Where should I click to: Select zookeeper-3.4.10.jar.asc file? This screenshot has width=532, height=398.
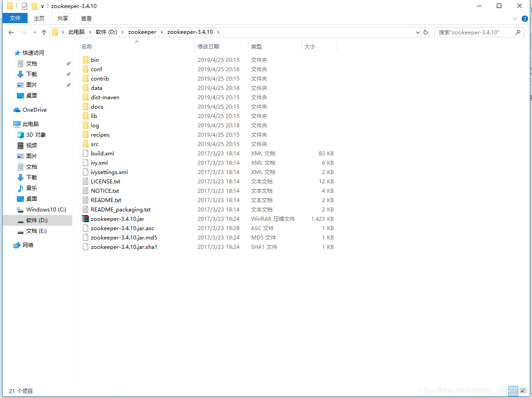122,228
